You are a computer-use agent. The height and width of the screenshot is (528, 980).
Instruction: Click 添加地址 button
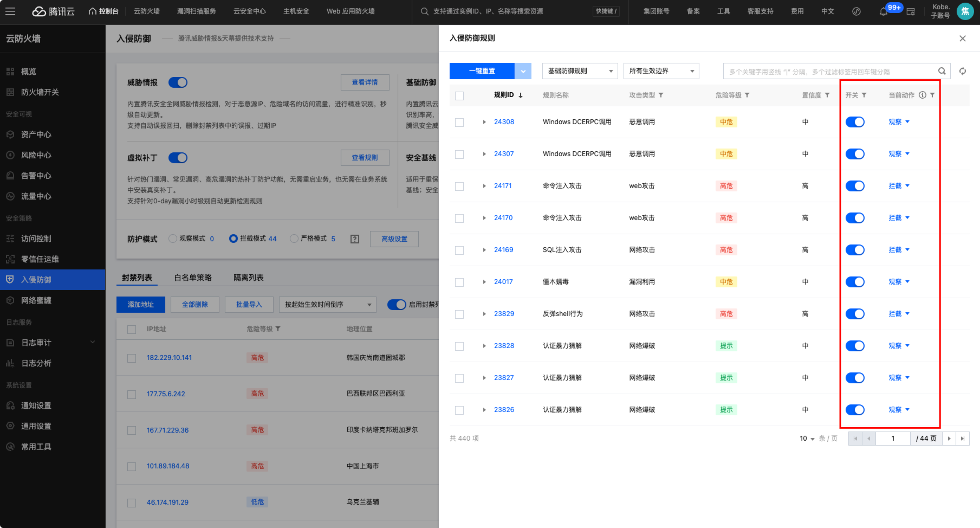pyautogui.click(x=141, y=305)
